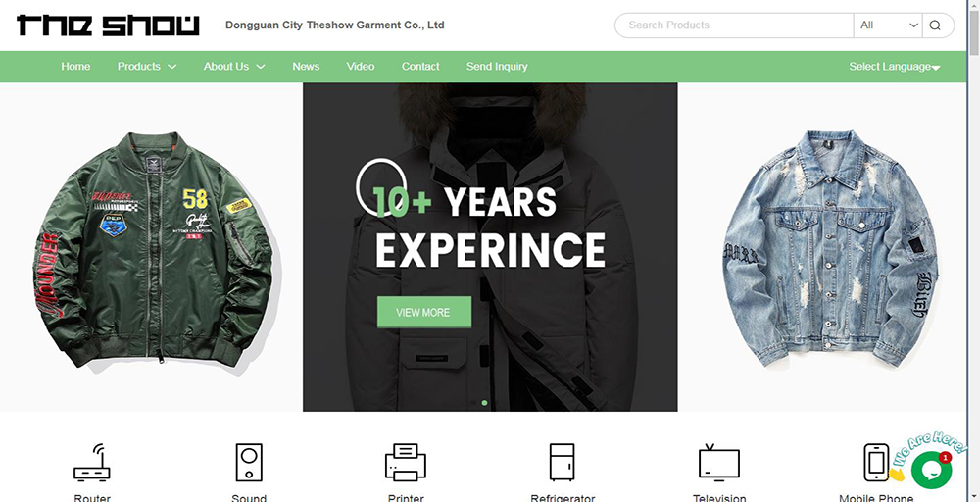The image size is (980, 502).
Task: Select the Printer category icon
Action: click(x=406, y=463)
